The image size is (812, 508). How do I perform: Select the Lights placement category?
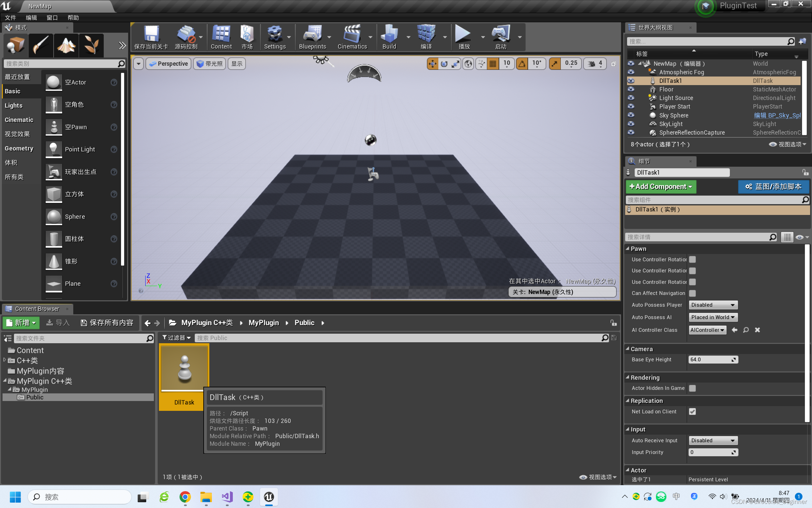(x=13, y=105)
